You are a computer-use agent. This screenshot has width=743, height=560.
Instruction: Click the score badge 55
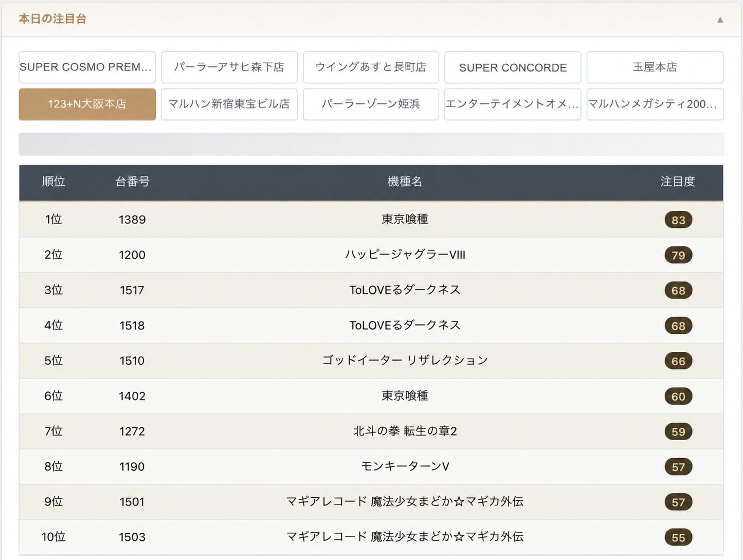[678, 538]
